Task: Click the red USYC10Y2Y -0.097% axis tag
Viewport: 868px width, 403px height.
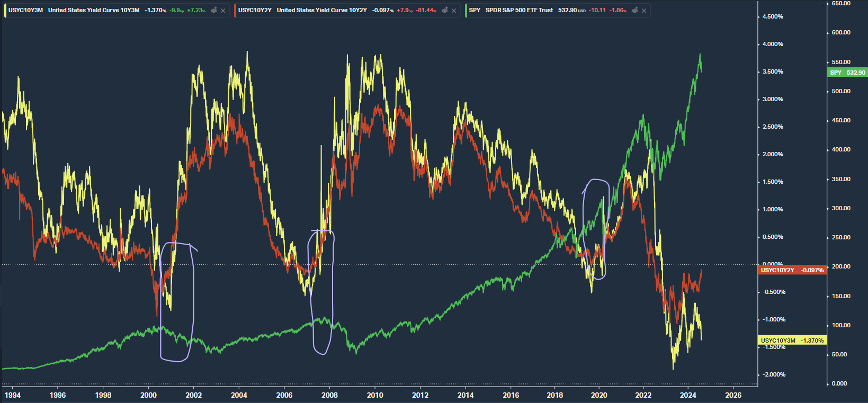Action: point(792,270)
